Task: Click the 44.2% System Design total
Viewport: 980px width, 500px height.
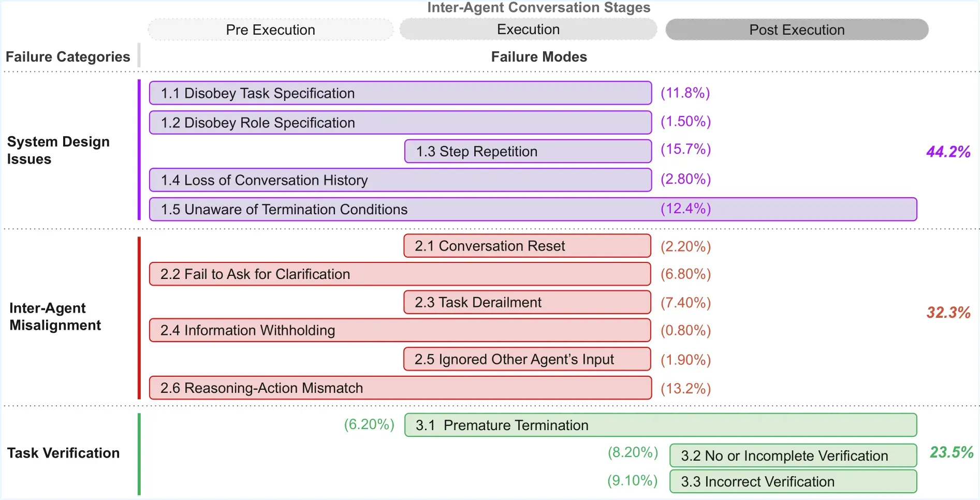Action: tap(948, 152)
